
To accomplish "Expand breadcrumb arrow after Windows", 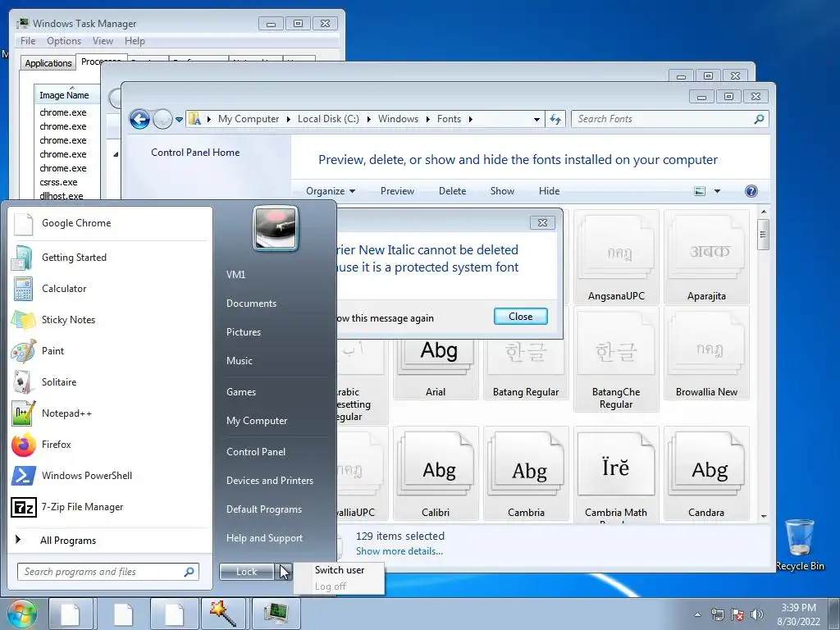I will pos(427,119).
